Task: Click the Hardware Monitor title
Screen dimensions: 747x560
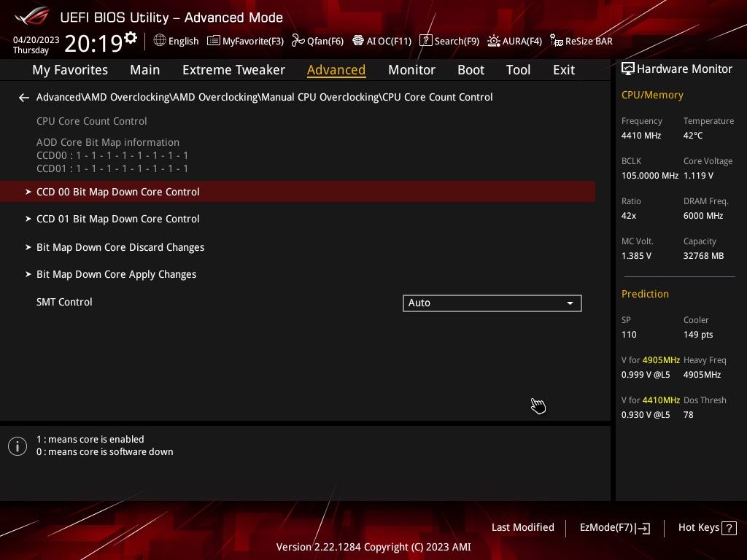Action: pyautogui.click(x=684, y=69)
